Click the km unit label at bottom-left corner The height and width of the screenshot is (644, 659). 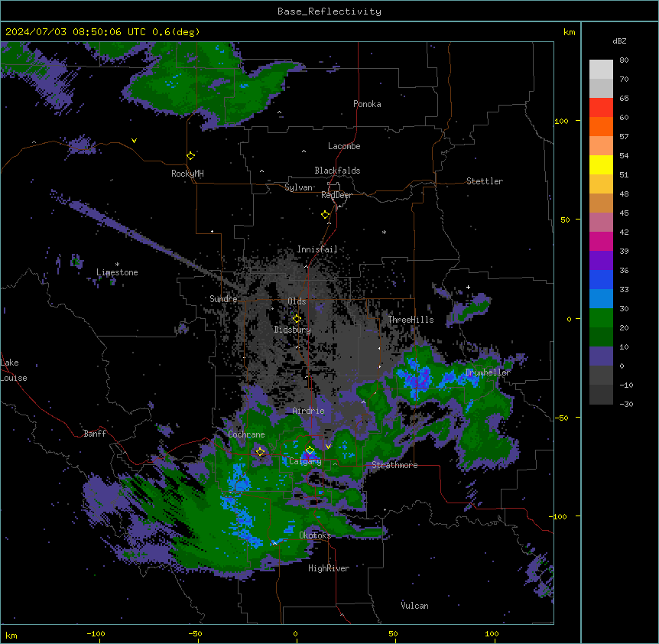pyautogui.click(x=11, y=635)
